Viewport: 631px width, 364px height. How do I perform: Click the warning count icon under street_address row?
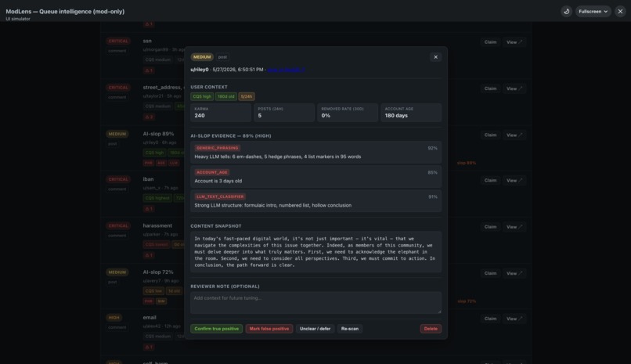point(149,117)
